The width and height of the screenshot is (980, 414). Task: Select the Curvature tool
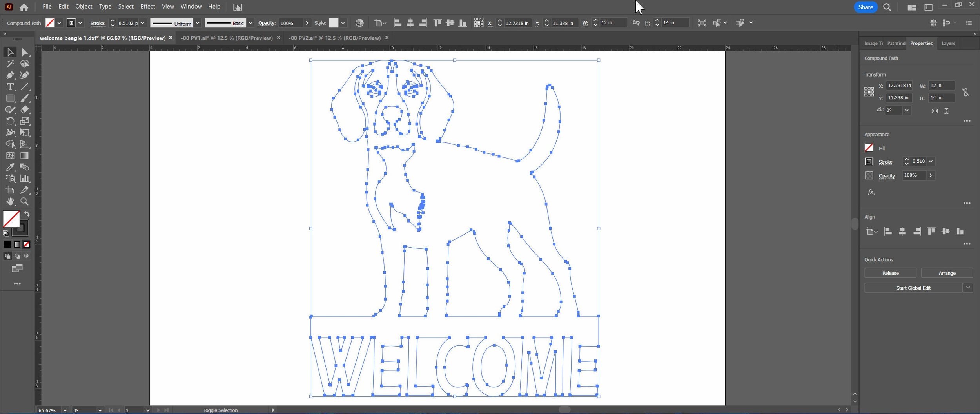pyautogui.click(x=25, y=75)
